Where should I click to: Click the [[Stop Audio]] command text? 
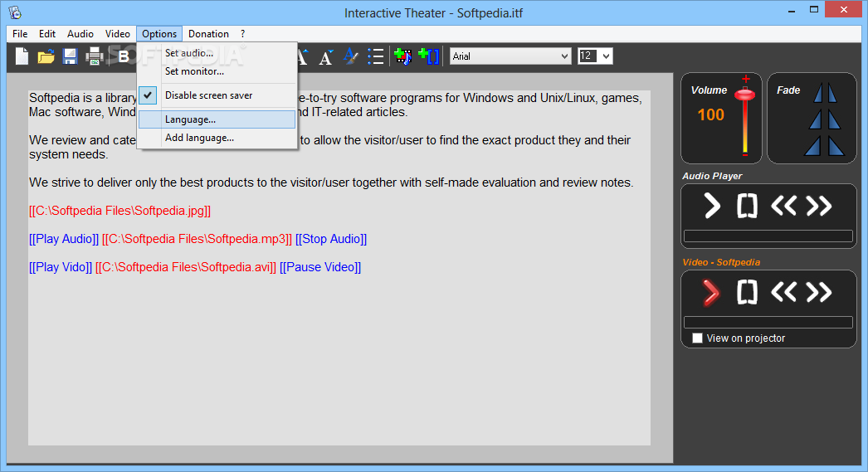[x=331, y=239]
